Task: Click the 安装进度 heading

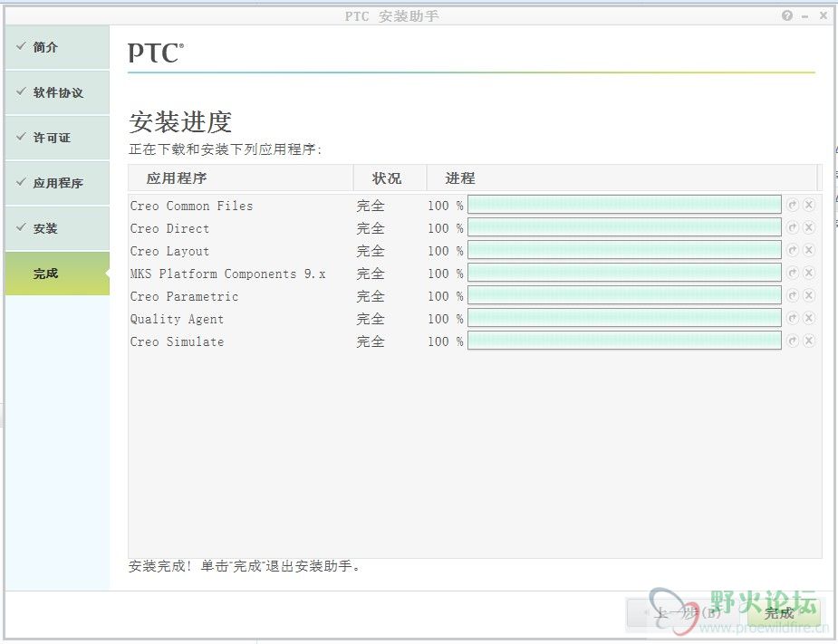Action: pyautogui.click(x=180, y=122)
